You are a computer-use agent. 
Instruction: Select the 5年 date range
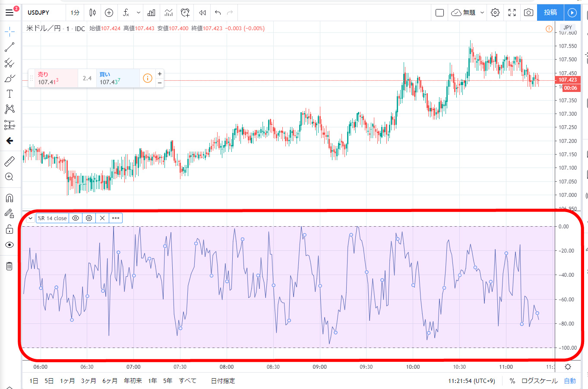[x=168, y=381]
